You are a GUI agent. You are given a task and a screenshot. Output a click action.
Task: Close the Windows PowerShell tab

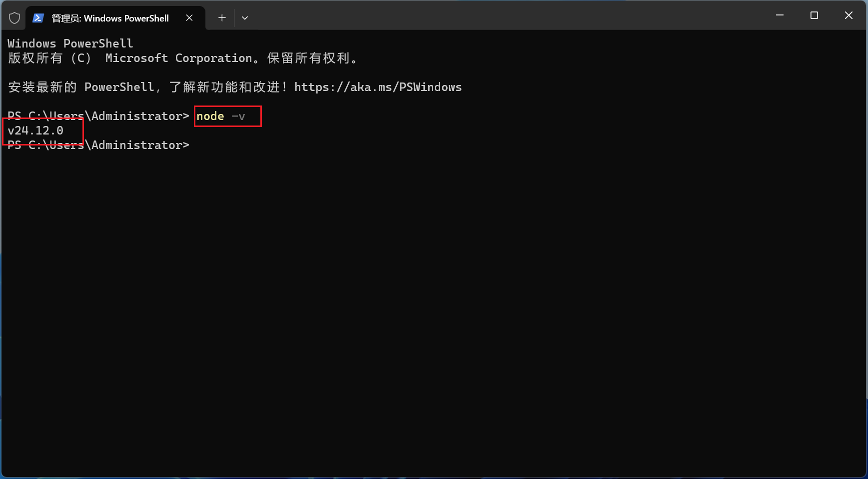[x=189, y=18]
